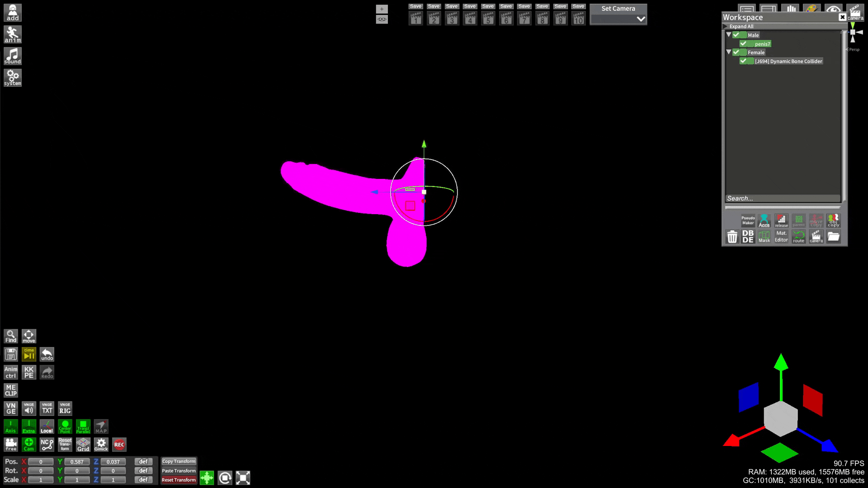Uncheck the Dynamic Bone Collider checkbox
Viewport: 868px width, 488px height.
coord(743,61)
